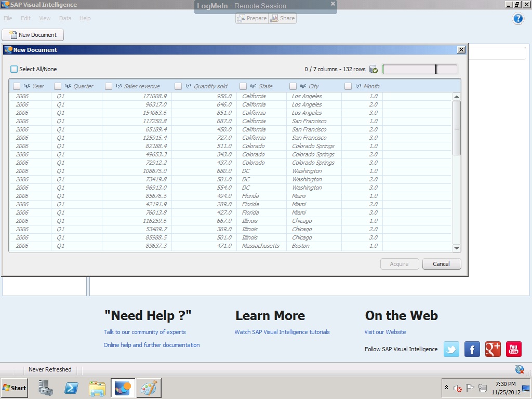
Task: Open Paint from the taskbar
Action: [149, 388]
